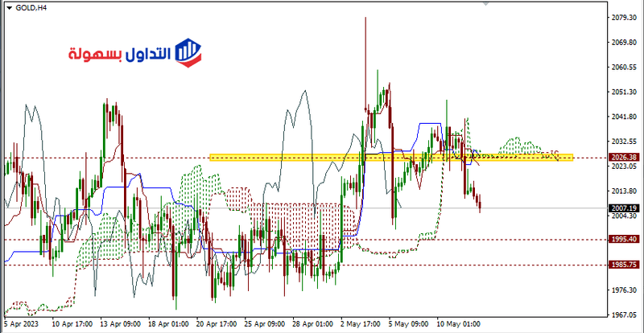
Task: Click the 2026.38 red price label
Action: coord(624,158)
